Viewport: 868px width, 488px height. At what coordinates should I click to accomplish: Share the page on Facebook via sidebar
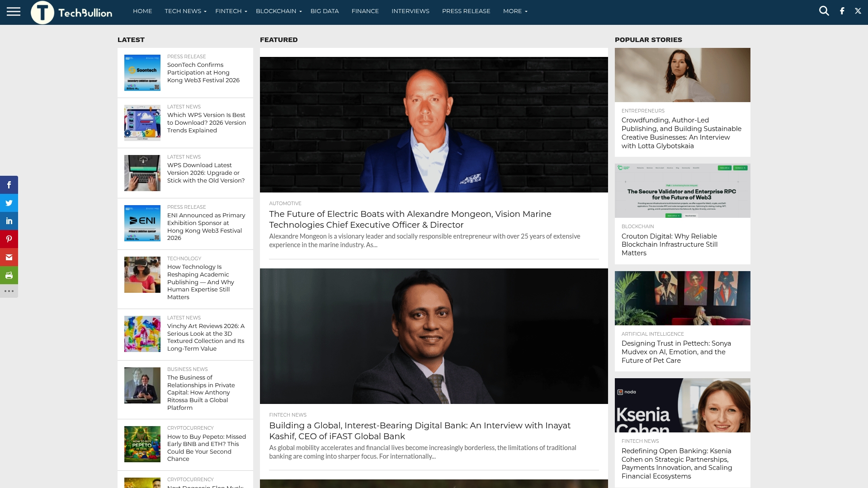click(9, 185)
